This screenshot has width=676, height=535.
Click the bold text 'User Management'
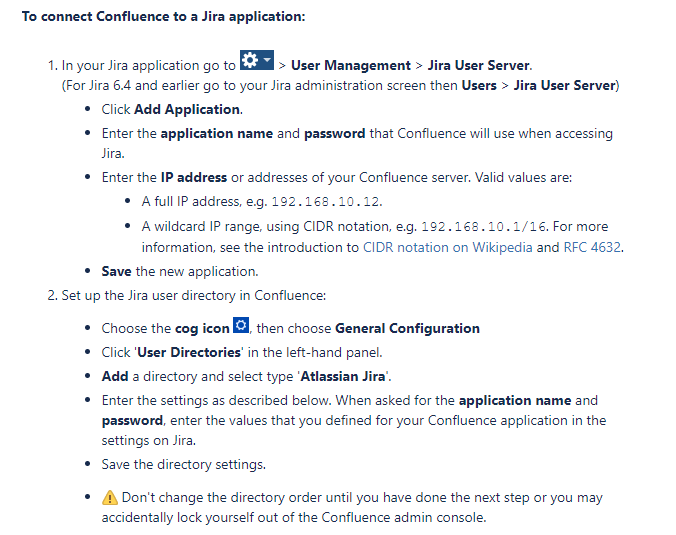pyautogui.click(x=351, y=65)
